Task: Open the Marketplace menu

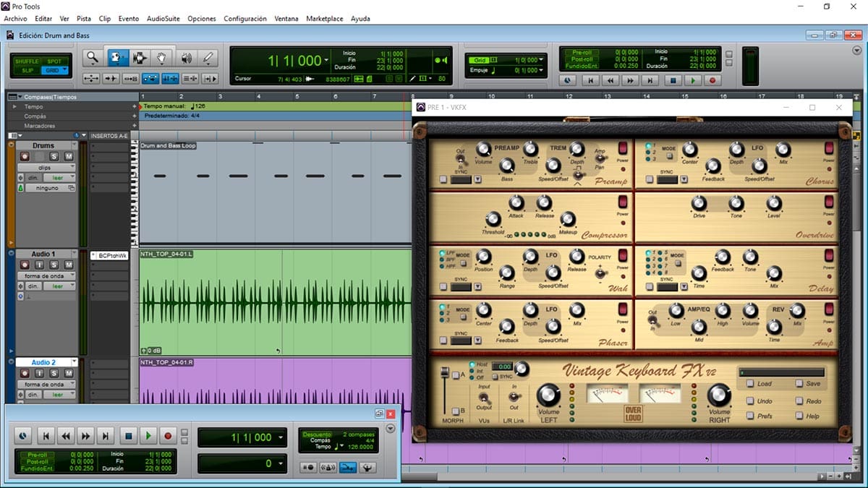Action: (325, 18)
